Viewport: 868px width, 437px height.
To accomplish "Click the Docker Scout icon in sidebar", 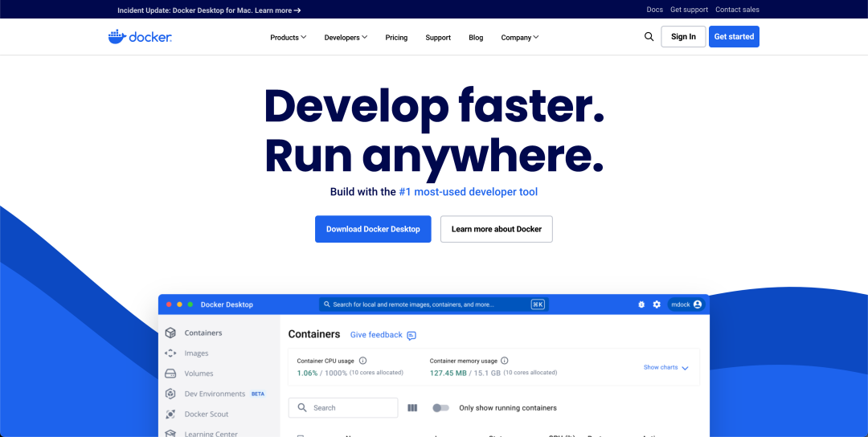I will 170,414.
